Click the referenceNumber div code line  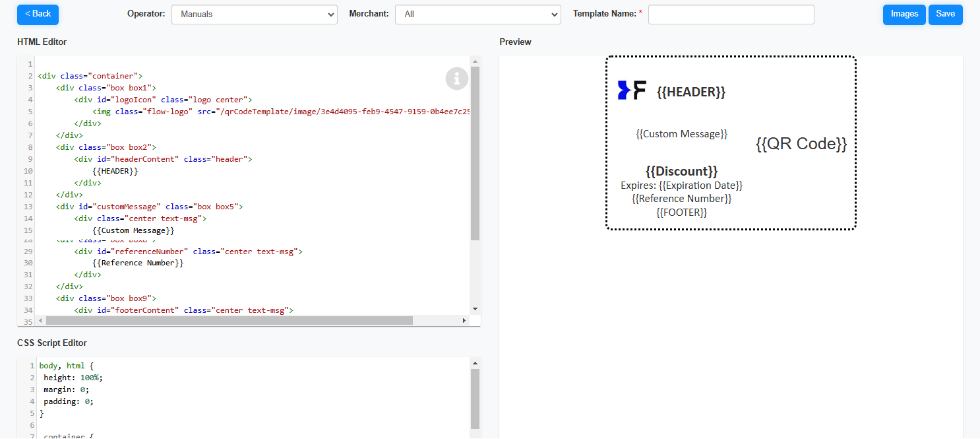pyautogui.click(x=189, y=252)
